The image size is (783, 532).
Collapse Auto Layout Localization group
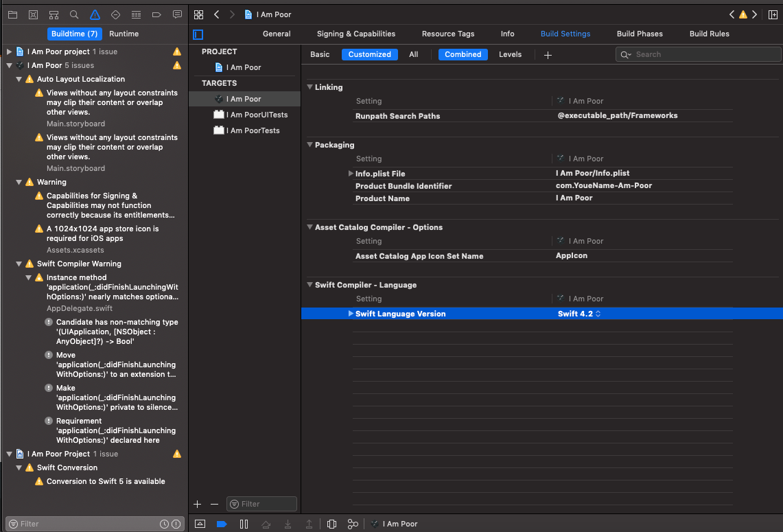[19, 79]
